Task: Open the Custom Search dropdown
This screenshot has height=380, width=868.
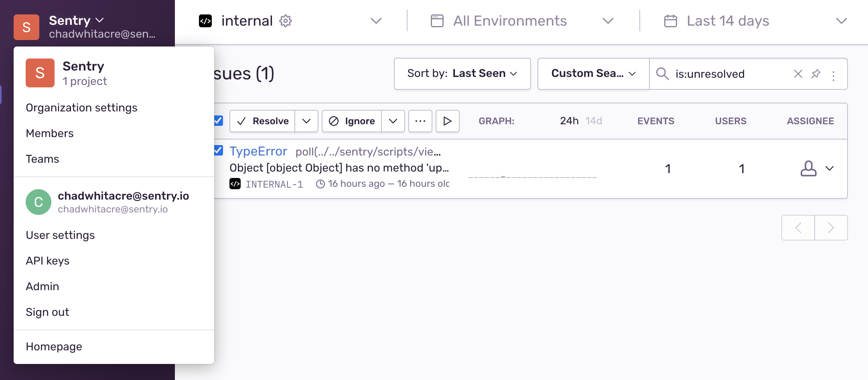Action: pos(594,74)
